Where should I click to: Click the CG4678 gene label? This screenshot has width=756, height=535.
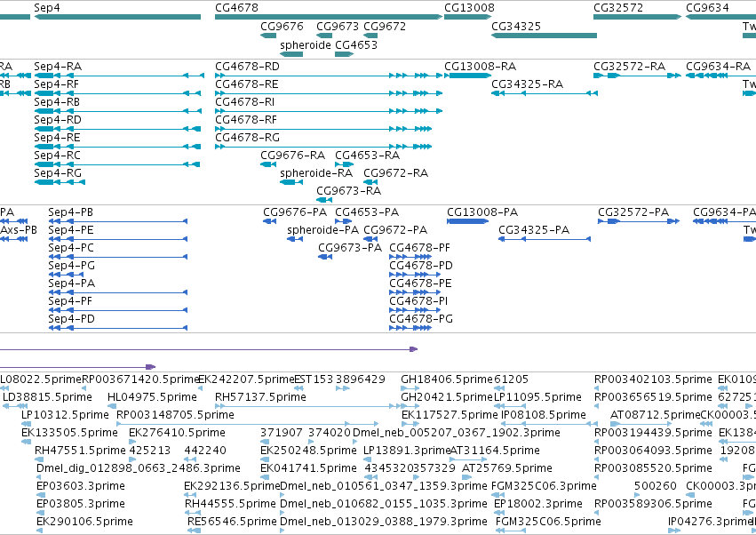tap(236, 8)
